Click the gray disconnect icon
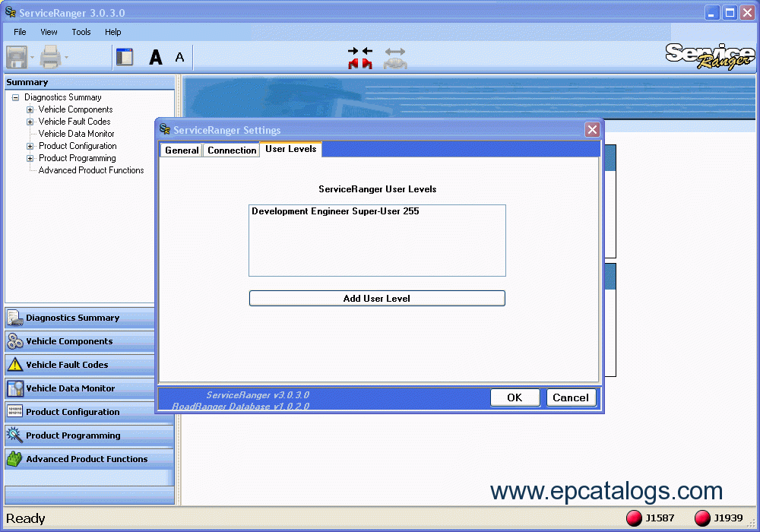The height and width of the screenshot is (532, 760). click(395, 58)
